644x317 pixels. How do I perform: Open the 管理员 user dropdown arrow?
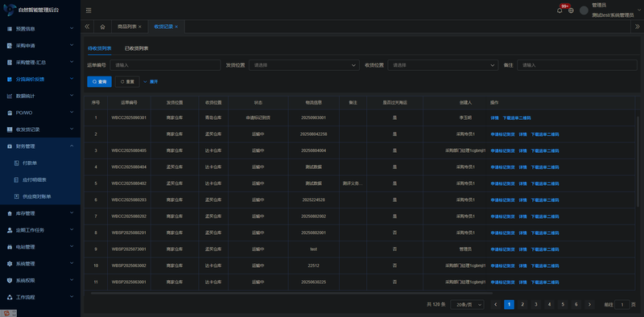click(639, 10)
